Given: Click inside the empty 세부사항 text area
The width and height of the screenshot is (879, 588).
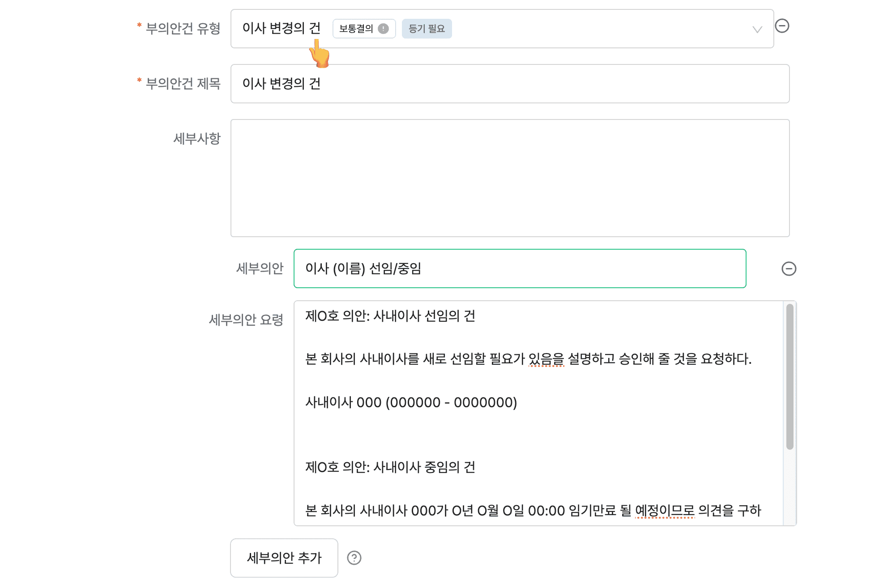Looking at the screenshot, I should click(510, 178).
